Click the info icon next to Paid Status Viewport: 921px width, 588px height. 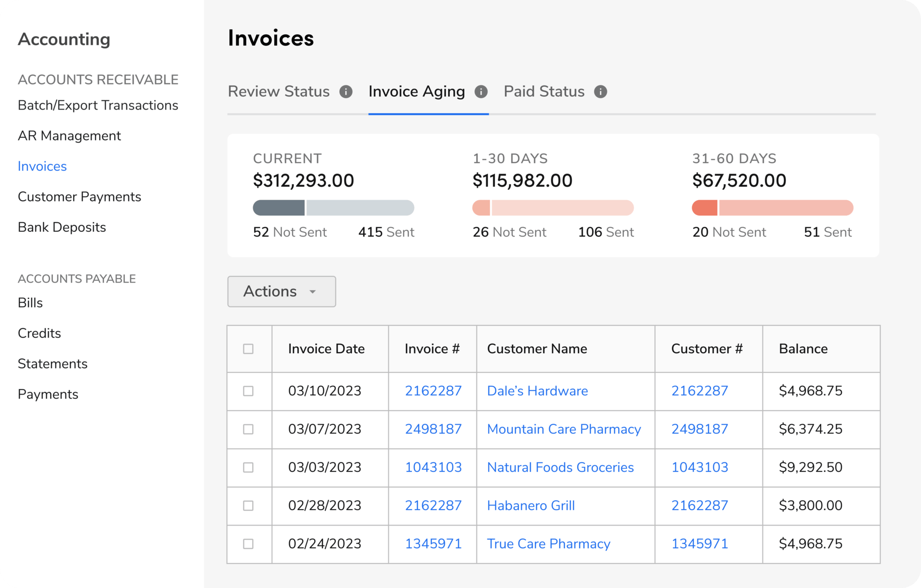600,92
